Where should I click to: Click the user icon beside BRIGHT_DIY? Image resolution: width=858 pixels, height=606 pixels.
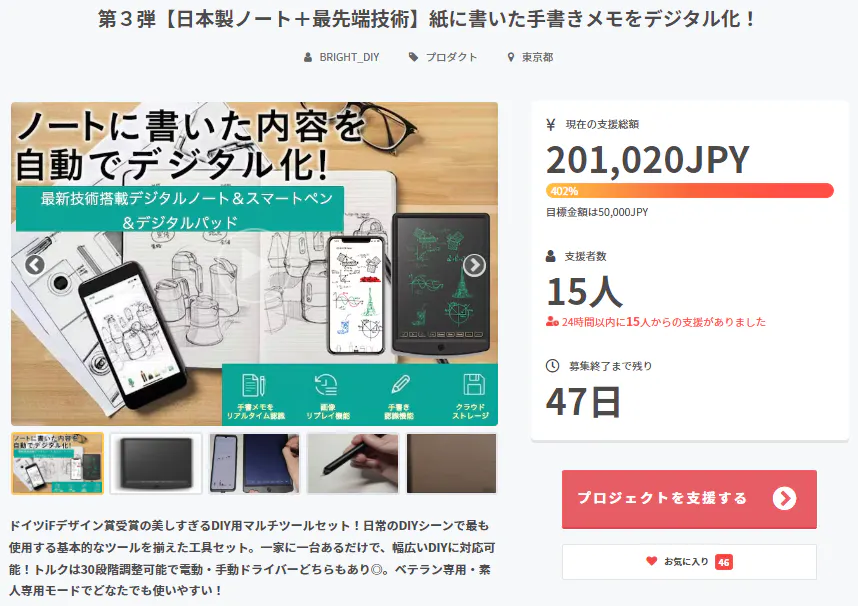[308, 57]
